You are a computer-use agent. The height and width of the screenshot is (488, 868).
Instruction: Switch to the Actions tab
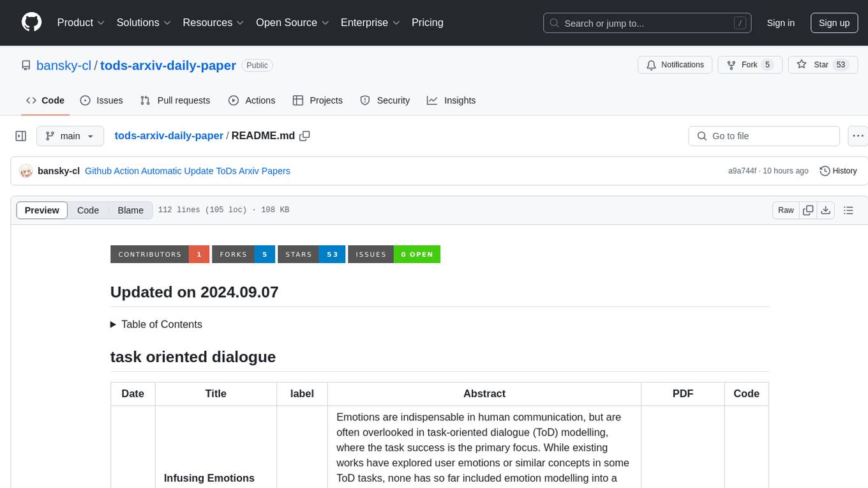pyautogui.click(x=251, y=100)
